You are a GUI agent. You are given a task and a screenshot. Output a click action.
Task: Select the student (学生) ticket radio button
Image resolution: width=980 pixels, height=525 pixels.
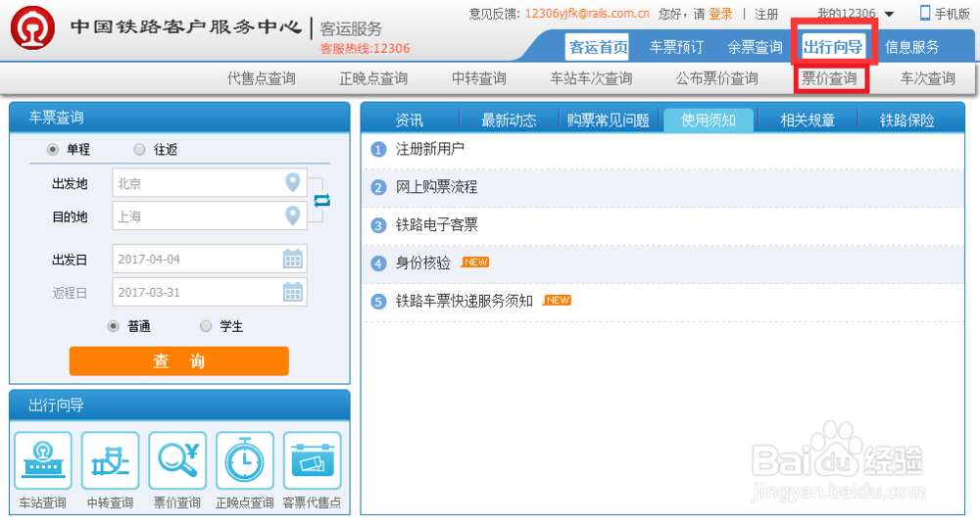(x=206, y=326)
